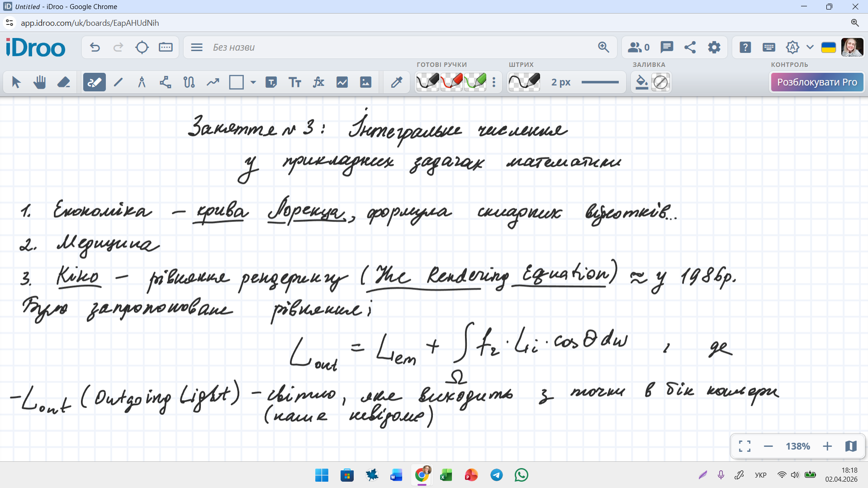This screenshot has width=868, height=488.
Task: Select the red ready pen swatch
Action: click(x=451, y=82)
